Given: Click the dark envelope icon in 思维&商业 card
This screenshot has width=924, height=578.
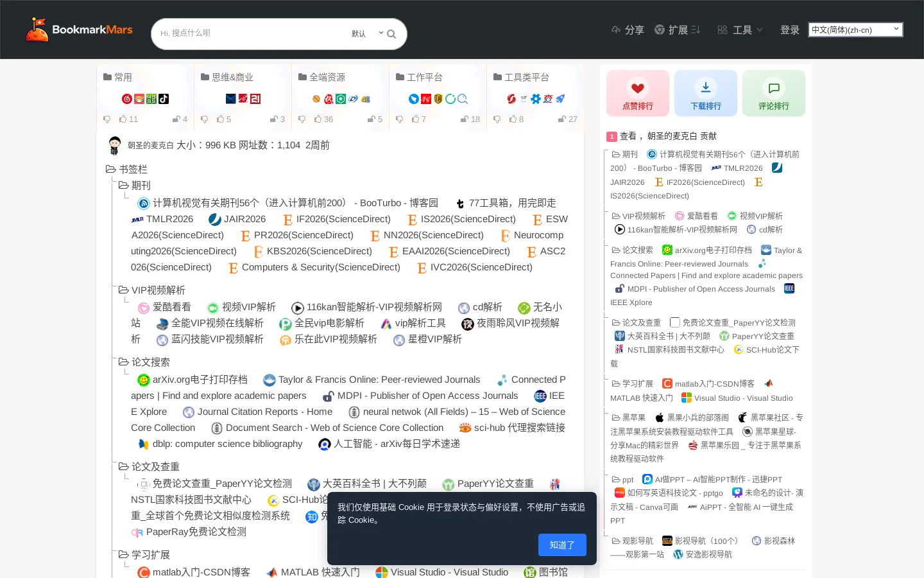Looking at the screenshot, I should 231,99.
